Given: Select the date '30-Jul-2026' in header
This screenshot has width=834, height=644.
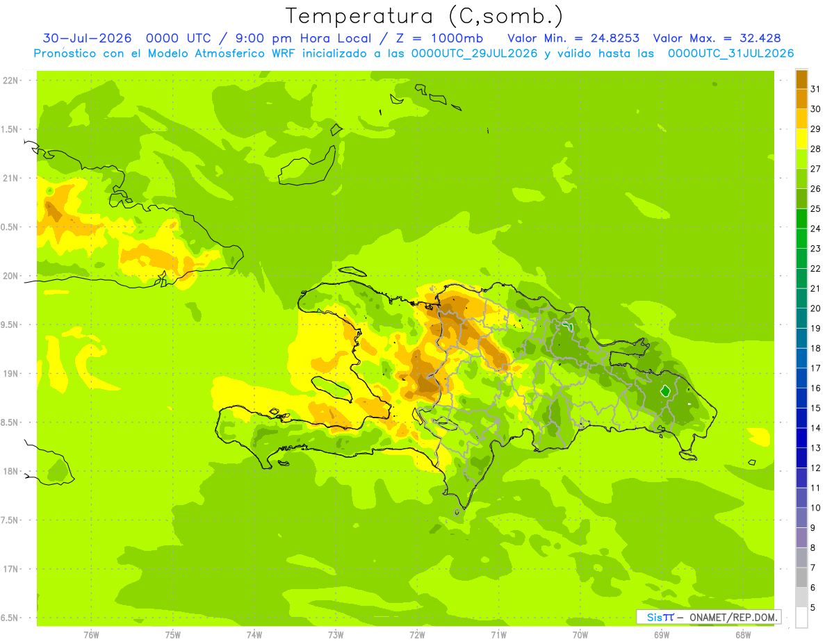Looking at the screenshot, I should pyautogui.click(x=87, y=38).
